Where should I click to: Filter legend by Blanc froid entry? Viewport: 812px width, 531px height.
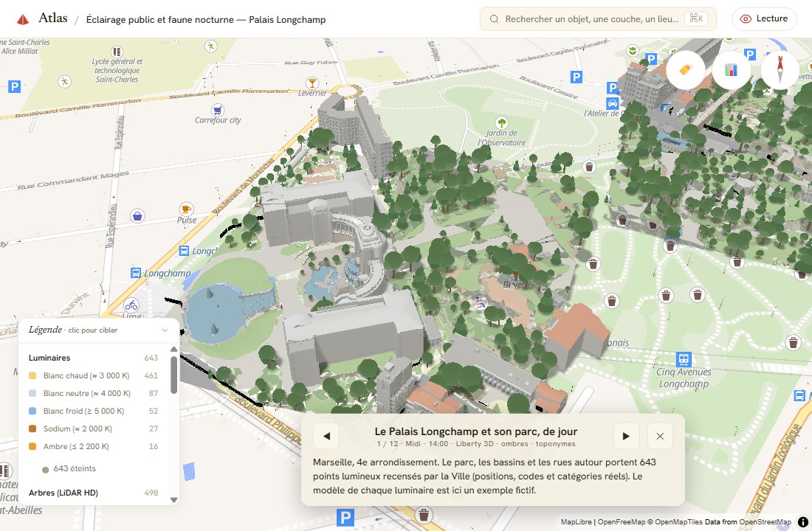93,411
